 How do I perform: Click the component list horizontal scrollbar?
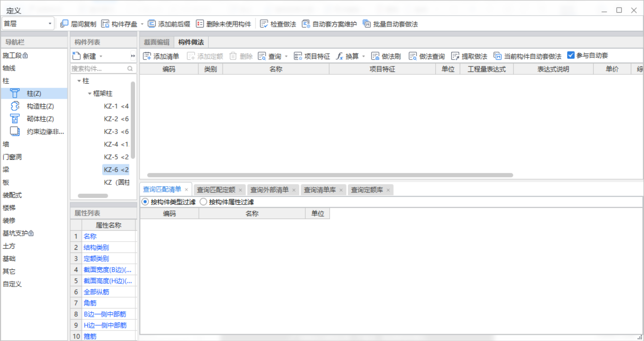coord(93,196)
